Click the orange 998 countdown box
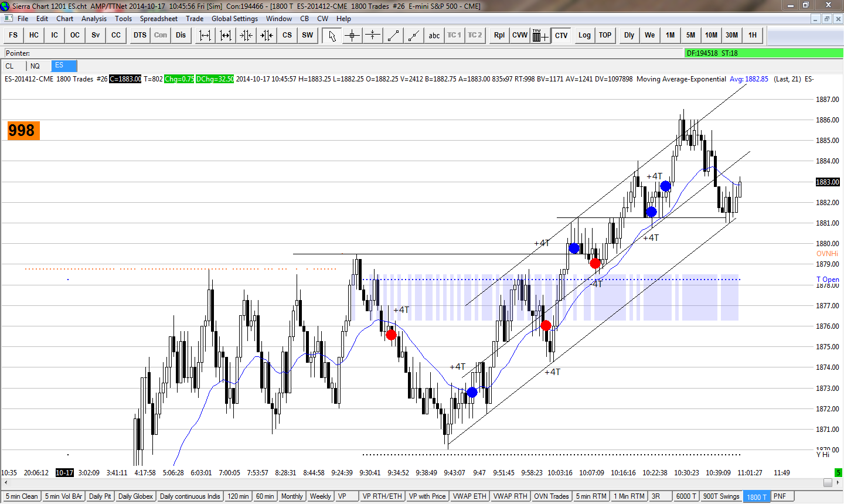The height and width of the screenshot is (504, 844). pos(23,131)
